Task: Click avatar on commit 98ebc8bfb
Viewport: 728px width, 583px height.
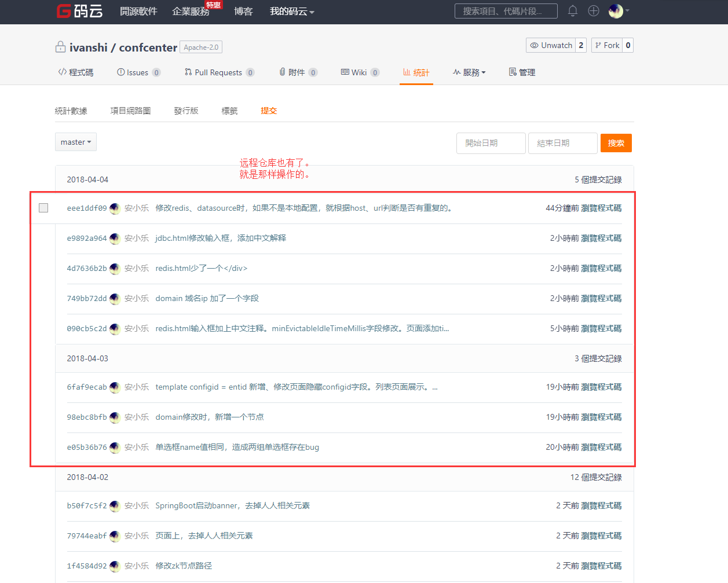Action: tap(115, 417)
